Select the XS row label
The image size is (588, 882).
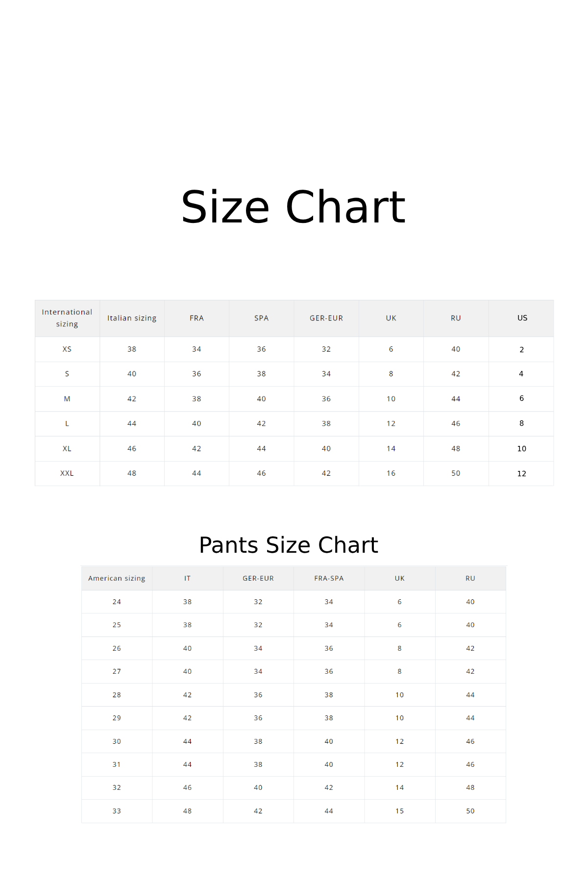tap(67, 349)
